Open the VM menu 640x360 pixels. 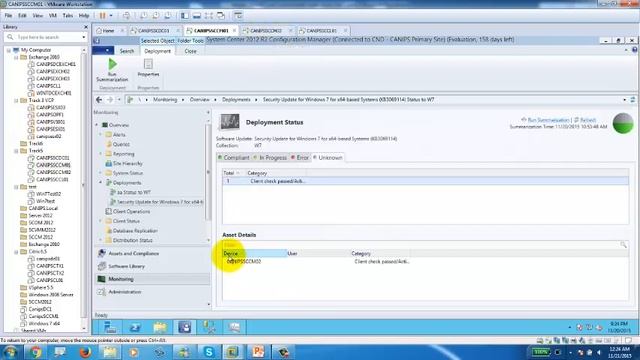tap(53, 16)
